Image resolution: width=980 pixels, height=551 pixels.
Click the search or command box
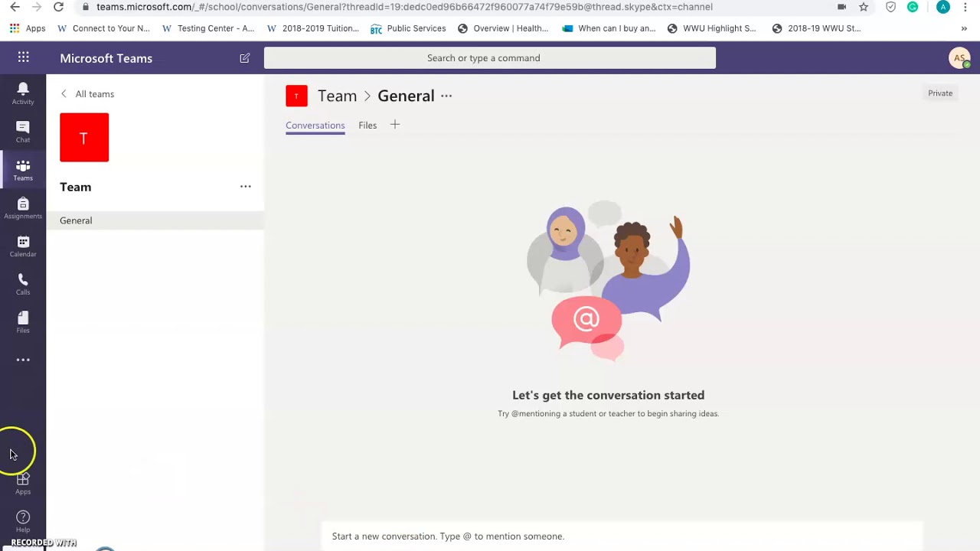tap(490, 58)
